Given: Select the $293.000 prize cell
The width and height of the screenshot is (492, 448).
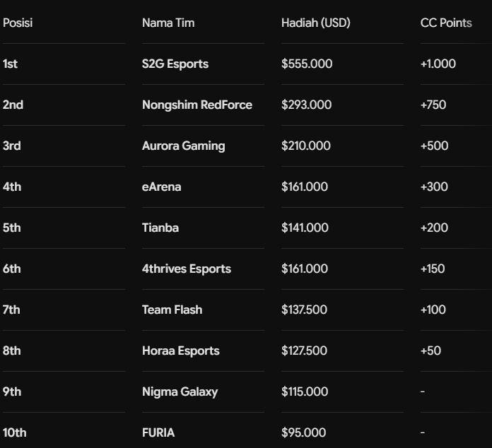Looking at the screenshot, I should pos(306,105).
